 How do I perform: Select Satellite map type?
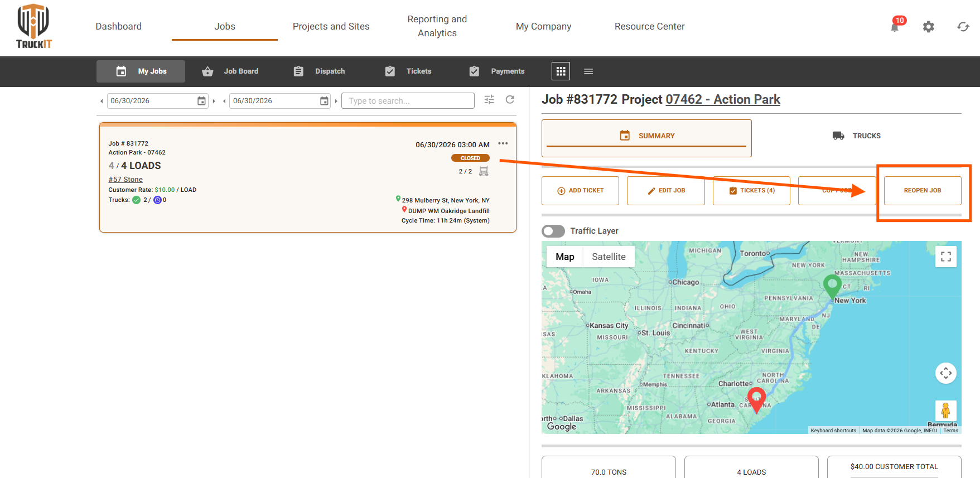point(609,257)
